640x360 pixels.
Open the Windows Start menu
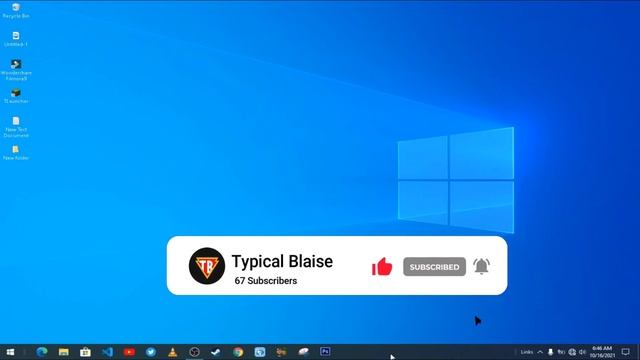[11, 352]
